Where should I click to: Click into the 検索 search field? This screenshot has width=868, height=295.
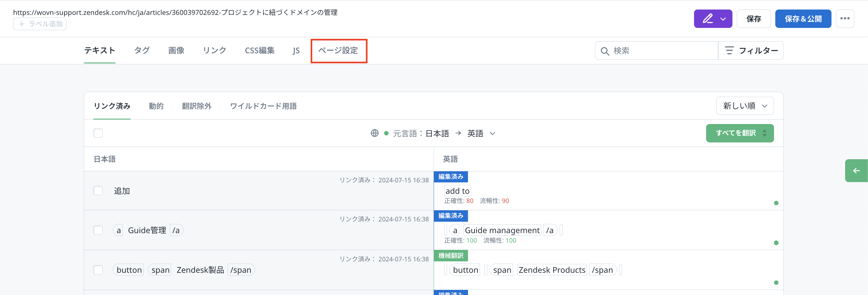tap(660, 51)
